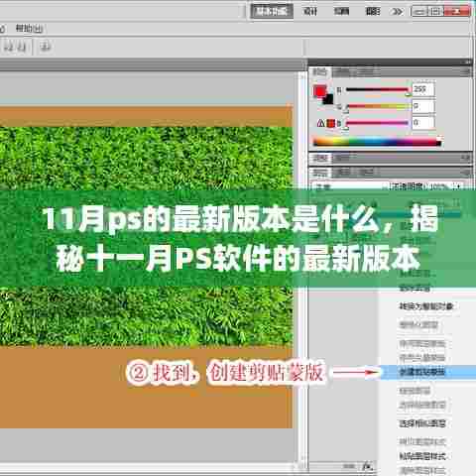476x476 pixels.
Task: Click the options bar icon after divider
Action: click(x=45, y=47)
